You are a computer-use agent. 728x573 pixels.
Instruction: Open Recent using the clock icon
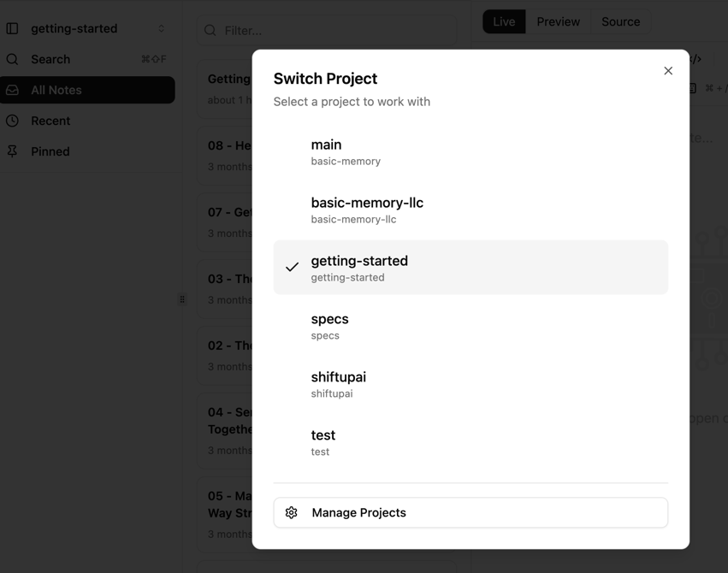tap(12, 121)
